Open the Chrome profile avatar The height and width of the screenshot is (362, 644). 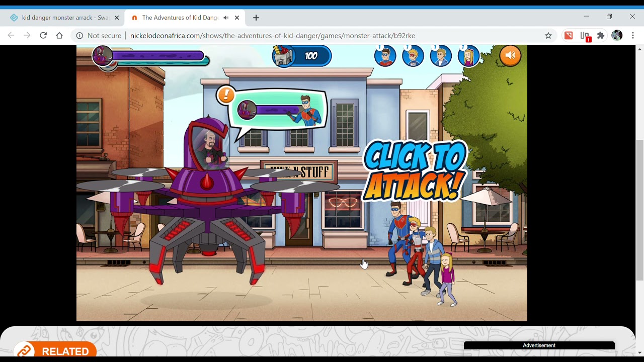[x=617, y=36]
